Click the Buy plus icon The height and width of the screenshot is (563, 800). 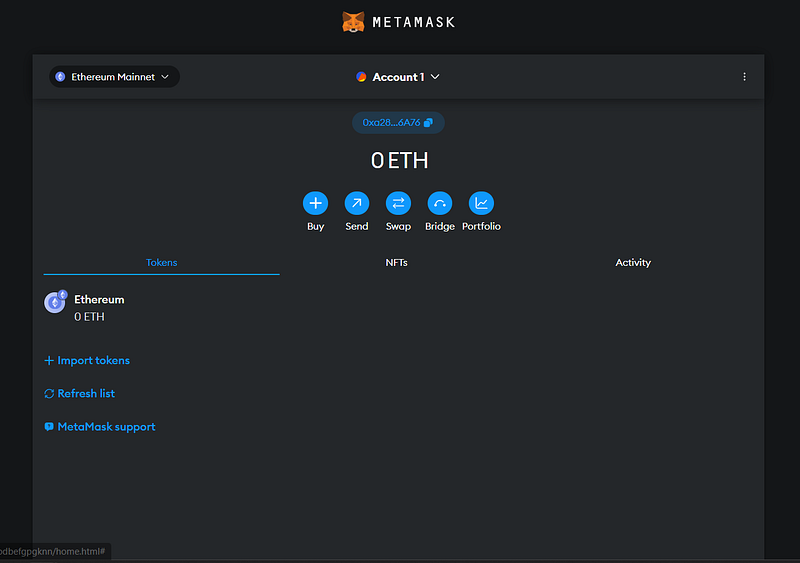click(315, 203)
